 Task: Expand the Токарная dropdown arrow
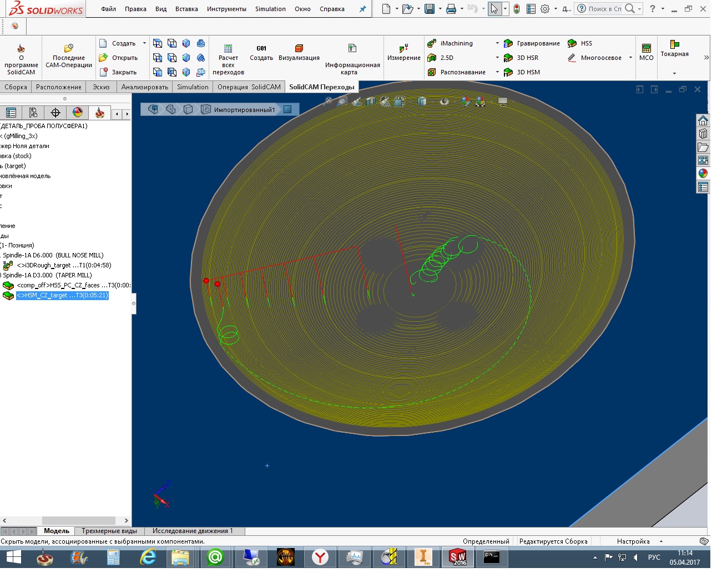pos(674,73)
